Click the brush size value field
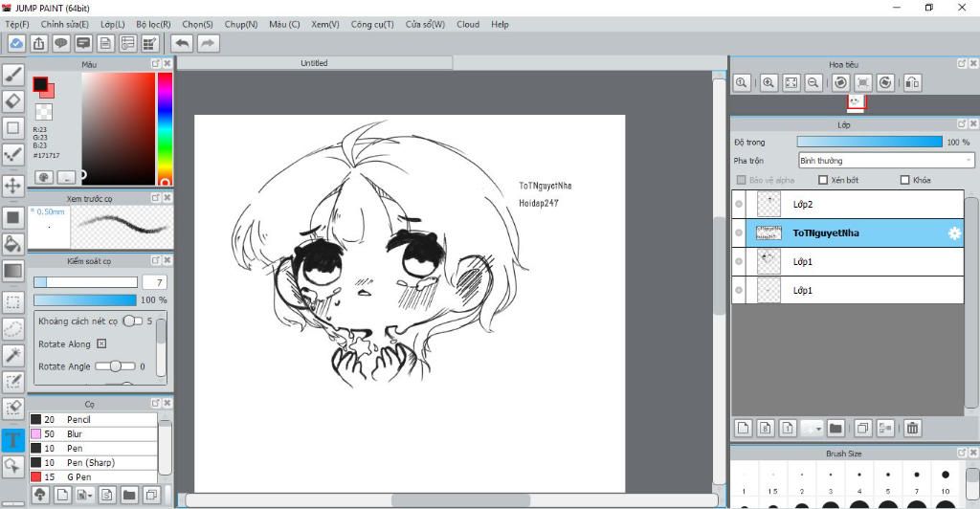 [155, 282]
